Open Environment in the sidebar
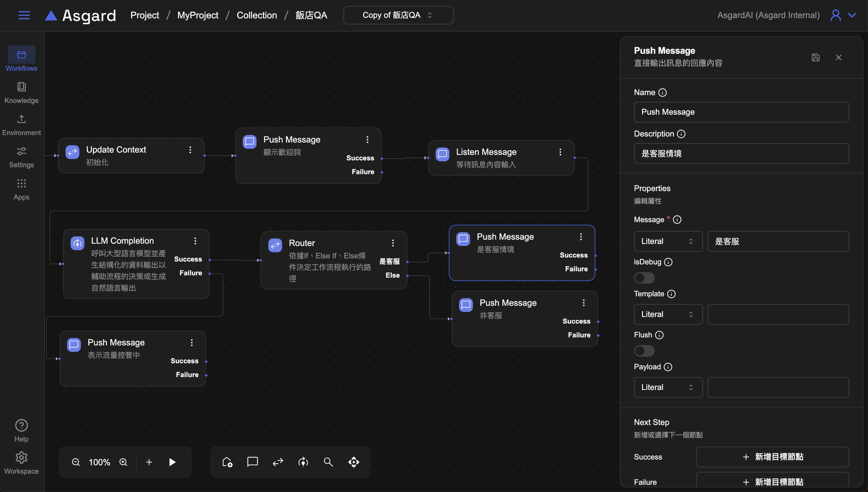 (x=21, y=125)
